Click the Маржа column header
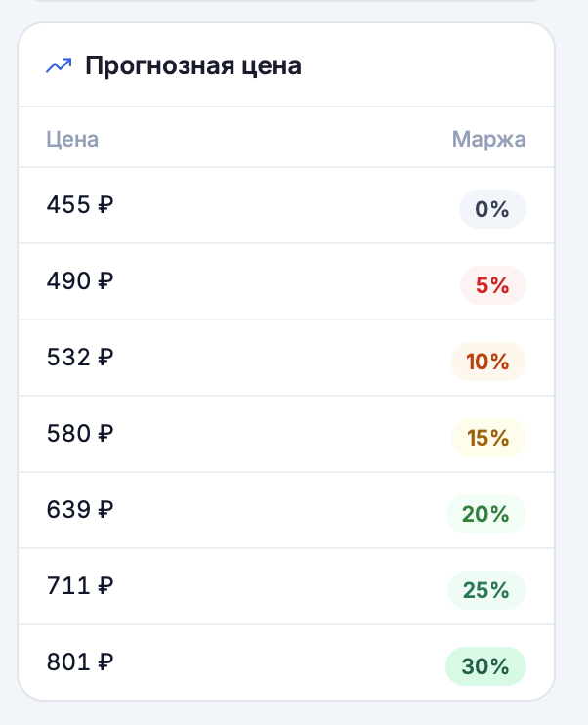The height and width of the screenshot is (725, 588). [488, 139]
